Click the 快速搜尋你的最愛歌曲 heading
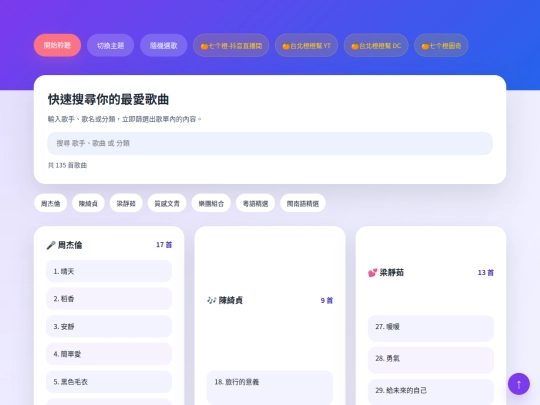 click(108, 99)
